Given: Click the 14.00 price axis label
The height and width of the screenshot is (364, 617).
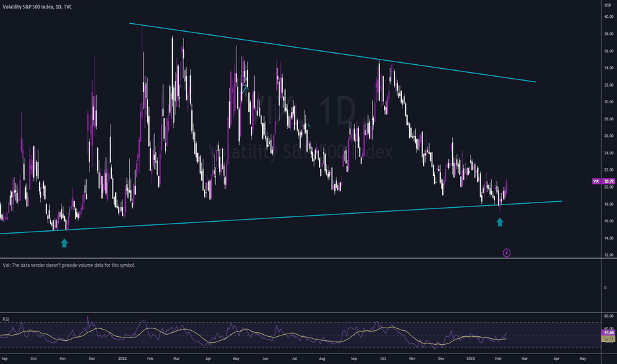Looking at the screenshot, I should pyautogui.click(x=609, y=238).
